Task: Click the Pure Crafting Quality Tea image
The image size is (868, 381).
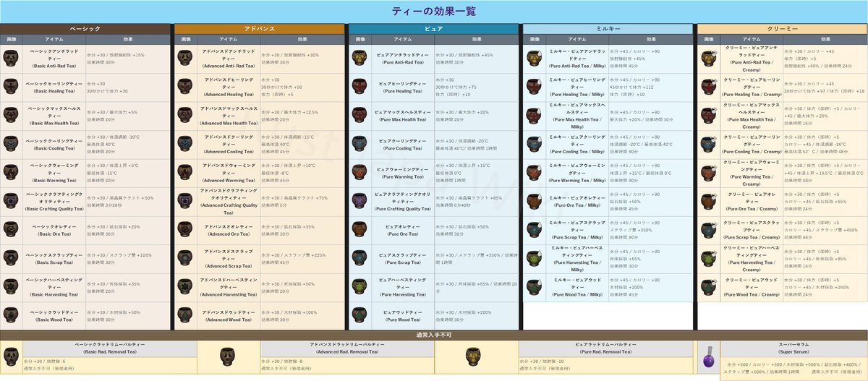Action: click(359, 200)
